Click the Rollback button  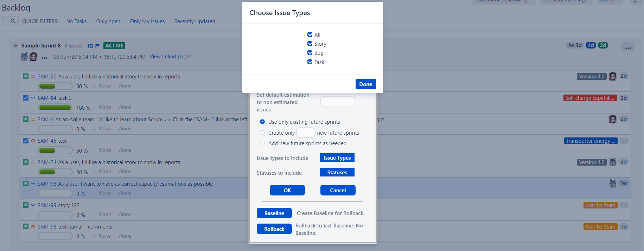click(x=274, y=229)
